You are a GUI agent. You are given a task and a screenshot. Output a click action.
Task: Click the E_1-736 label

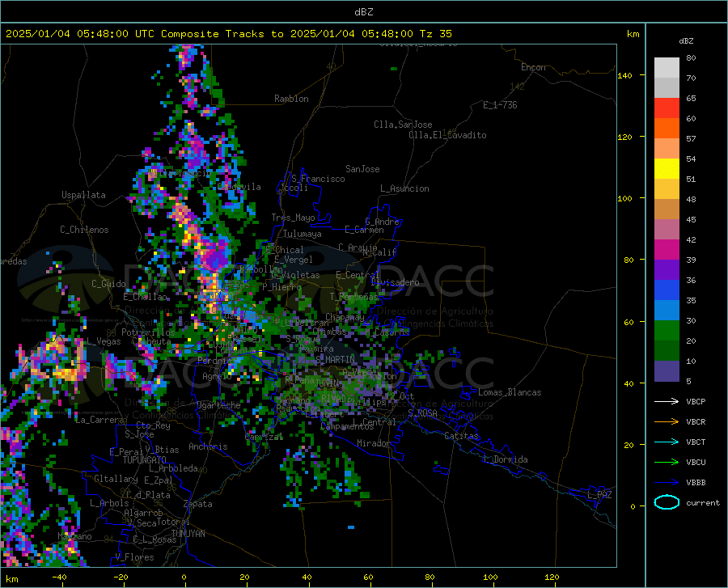tap(500, 105)
